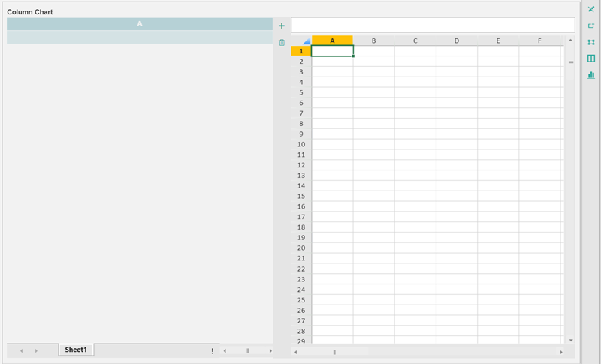Image resolution: width=601 pixels, height=364 pixels.
Task: Click the column chart icon in sidebar
Action: [591, 75]
